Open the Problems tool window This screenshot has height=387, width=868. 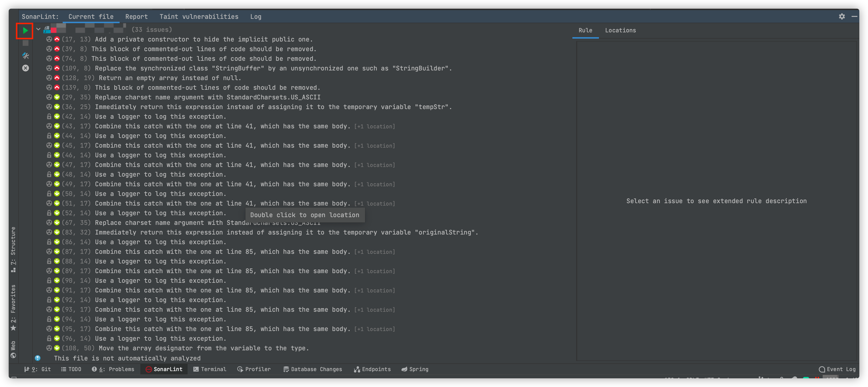113,369
